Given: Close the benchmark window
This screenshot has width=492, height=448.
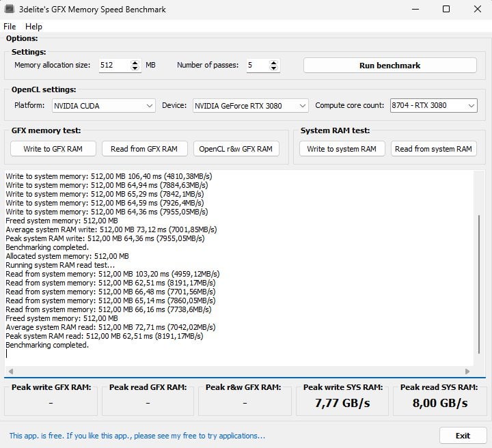Looking at the screenshot, I should [x=477, y=9].
